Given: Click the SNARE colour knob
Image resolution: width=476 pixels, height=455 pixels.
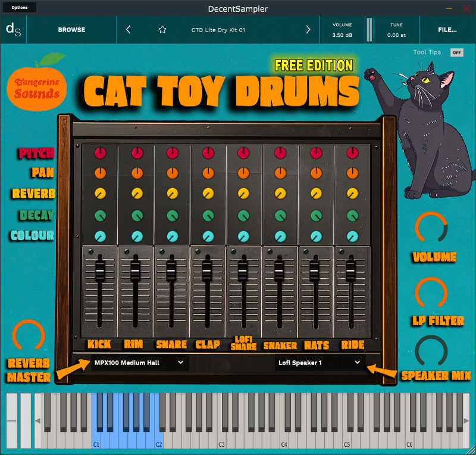Looking at the screenshot, I should 173,236.
